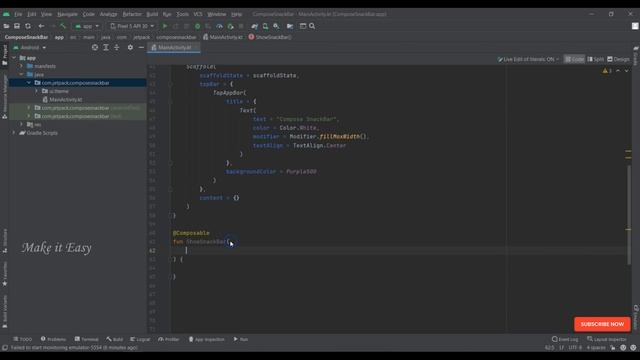
Task: Collapse the java folder
Action: (22, 75)
